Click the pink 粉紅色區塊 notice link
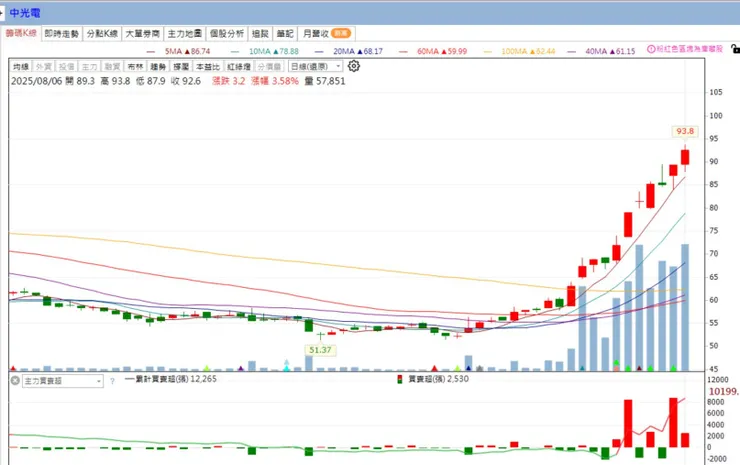The image size is (740, 465). tap(690, 49)
